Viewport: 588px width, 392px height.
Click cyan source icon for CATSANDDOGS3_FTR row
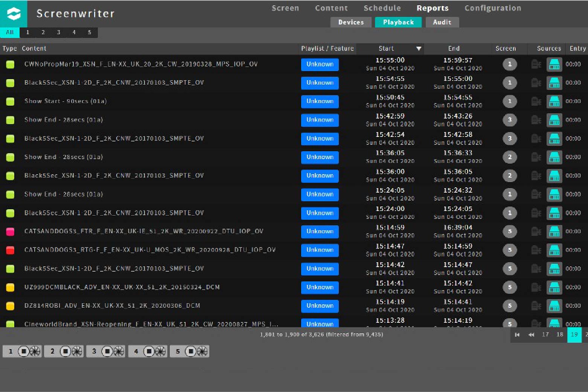click(x=554, y=232)
